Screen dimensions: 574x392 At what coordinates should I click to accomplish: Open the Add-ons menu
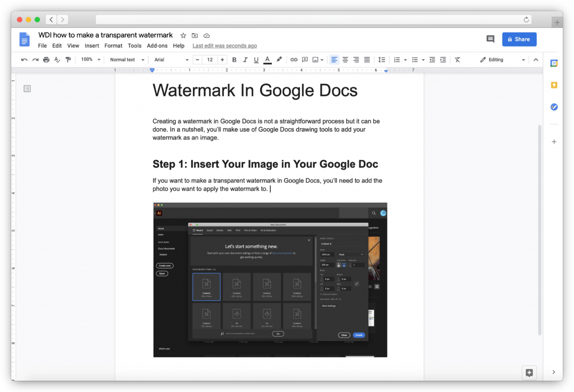157,45
